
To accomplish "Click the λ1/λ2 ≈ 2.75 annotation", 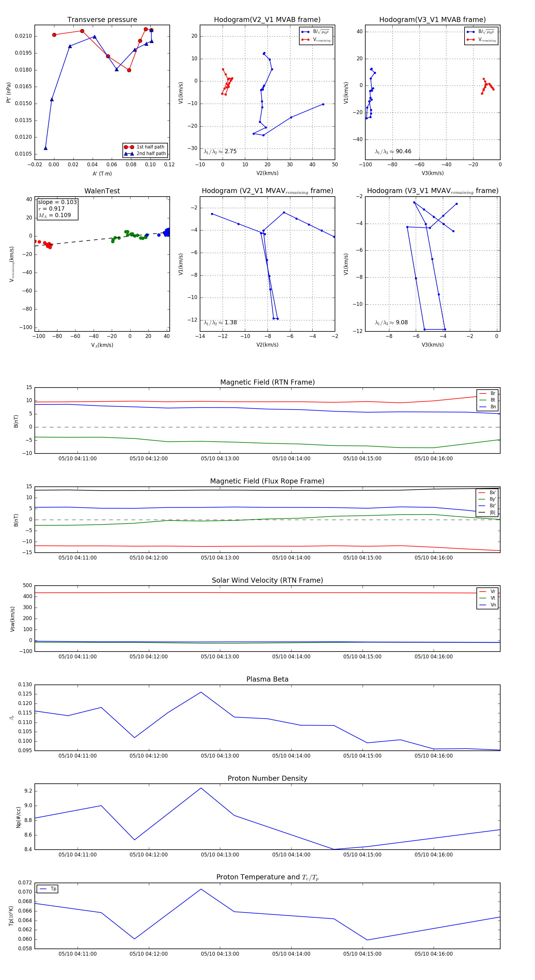I will coord(220,151).
